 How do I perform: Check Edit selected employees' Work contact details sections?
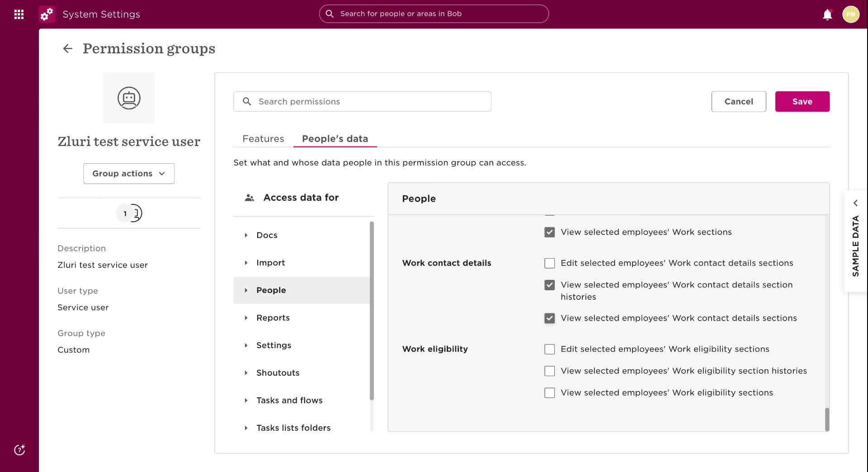(549, 263)
